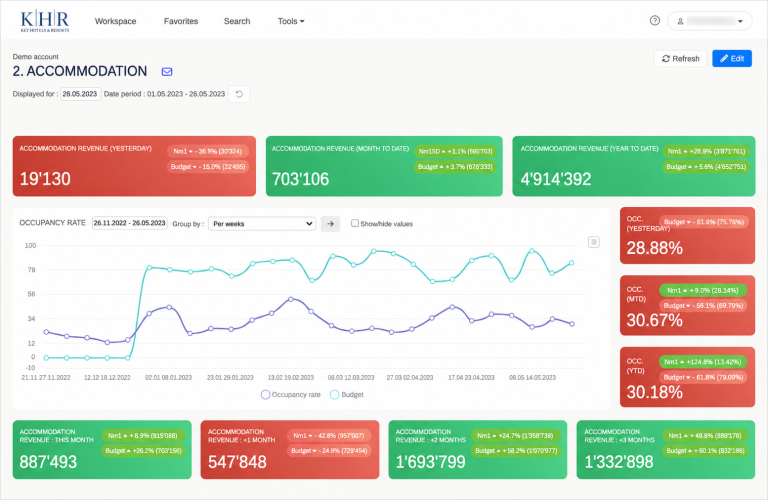The width and height of the screenshot is (768, 500).
Task: Click the envelope email icon beside ACCOMMODATION
Action: pyautogui.click(x=167, y=71)
